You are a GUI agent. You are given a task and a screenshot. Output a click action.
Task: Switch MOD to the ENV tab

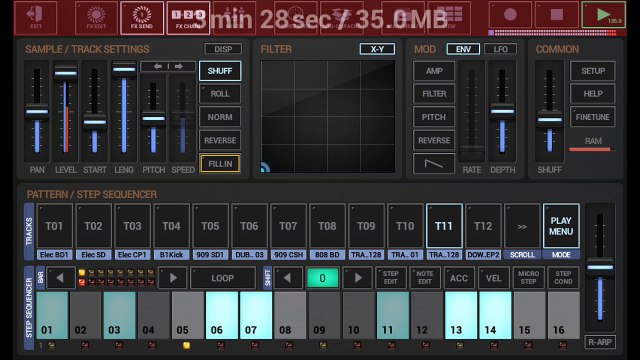(463, 49)
